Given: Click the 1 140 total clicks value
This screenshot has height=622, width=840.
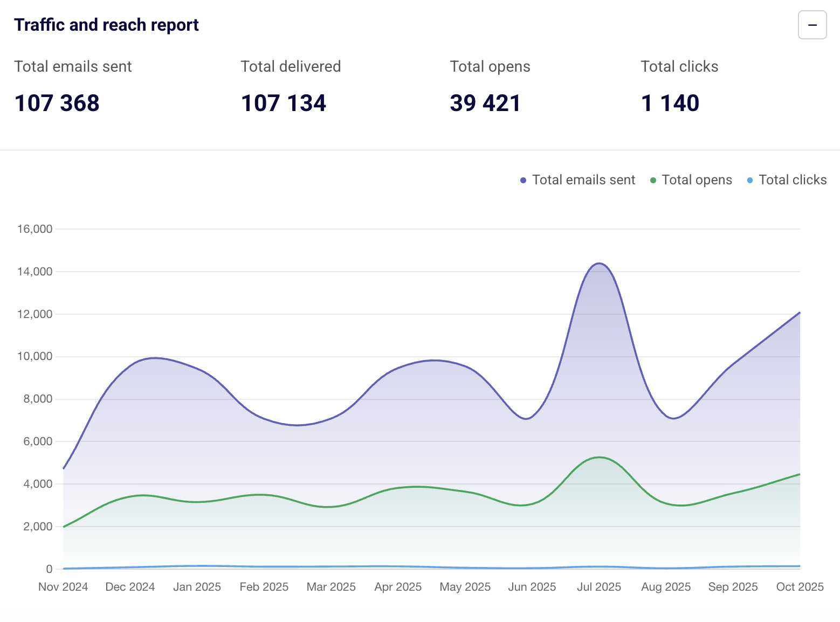Looking at the screenshot, I should click(x=670, y=103).
